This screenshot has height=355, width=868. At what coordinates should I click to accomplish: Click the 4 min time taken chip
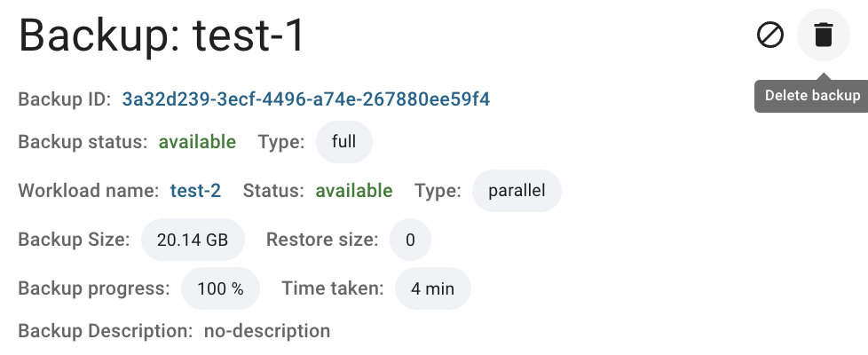[433, 288]
